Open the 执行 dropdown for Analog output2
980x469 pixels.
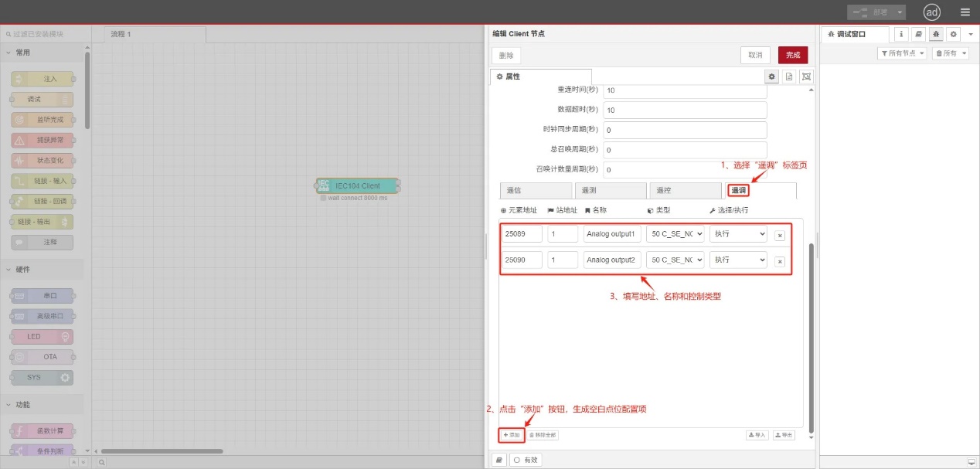tap(737, 260)
